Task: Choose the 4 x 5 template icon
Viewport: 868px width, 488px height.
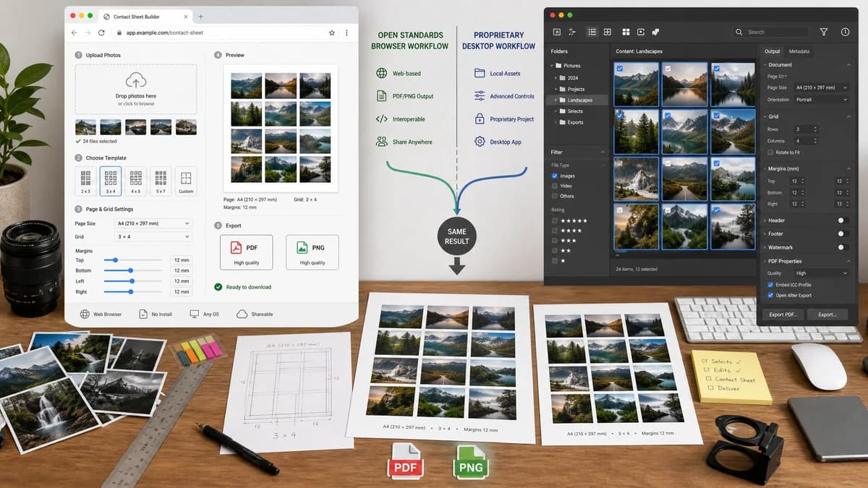Action: click(x=135, y=180)
